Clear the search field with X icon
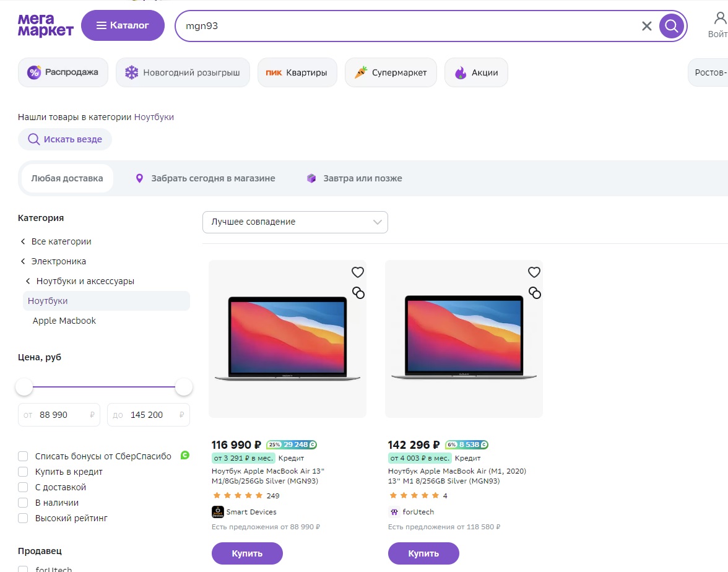The image size is (728, 572). 646,26
